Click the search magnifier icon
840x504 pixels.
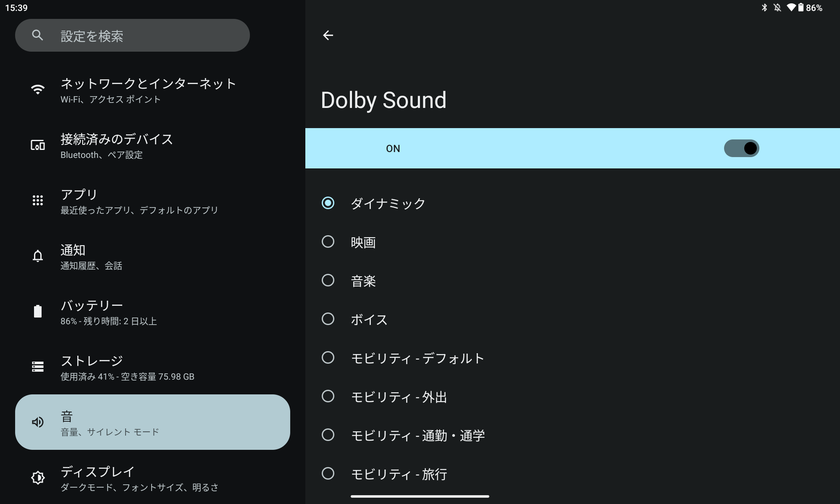37,35
